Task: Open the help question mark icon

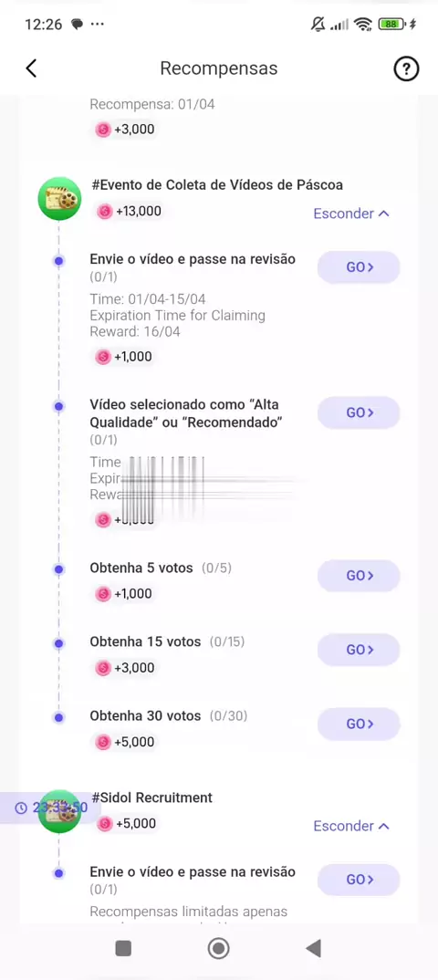Action: click(x=406, y=68)
